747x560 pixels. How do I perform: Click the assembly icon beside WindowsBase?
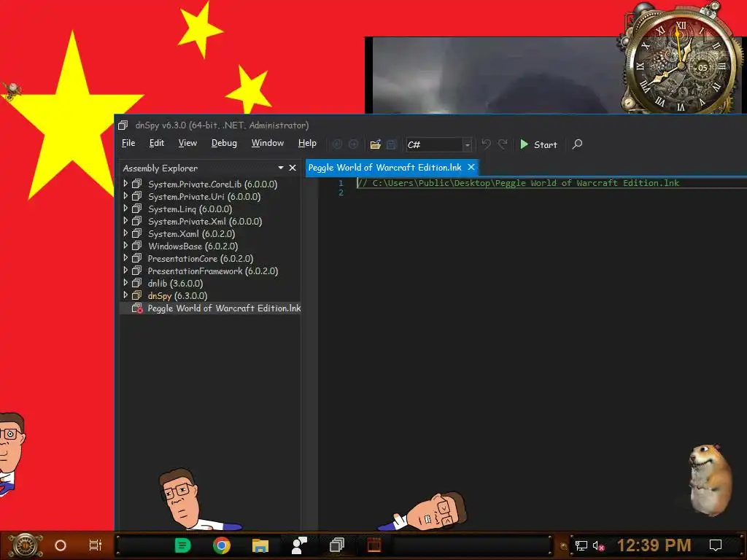[136, 246]
